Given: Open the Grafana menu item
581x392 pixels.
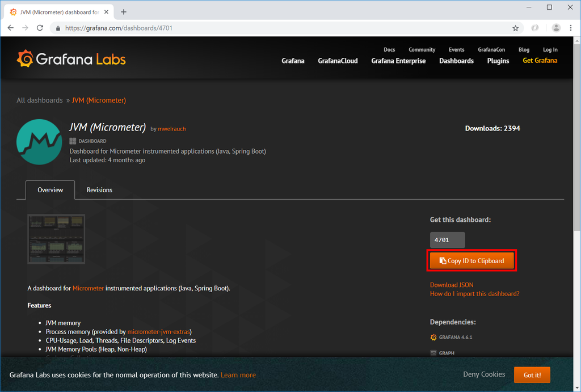Looking at the screenshot, I should tap(293, 61).
